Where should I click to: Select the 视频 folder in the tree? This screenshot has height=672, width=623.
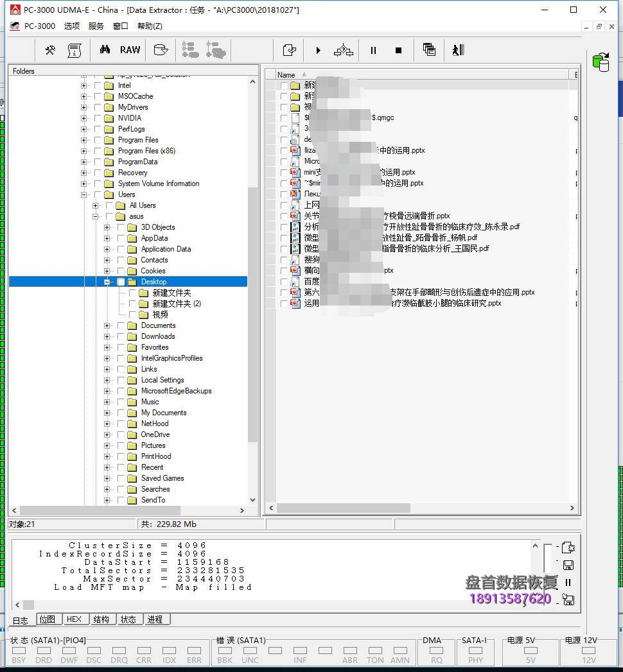click(161, 314)
